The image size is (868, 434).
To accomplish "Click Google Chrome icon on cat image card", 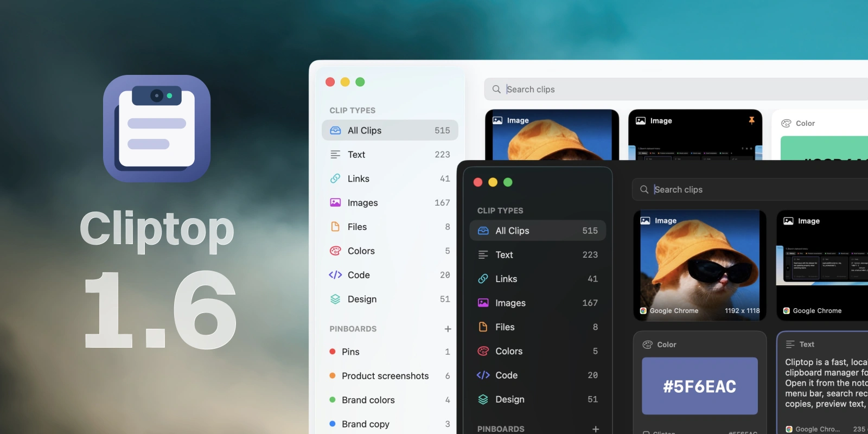I will [643, 311].
